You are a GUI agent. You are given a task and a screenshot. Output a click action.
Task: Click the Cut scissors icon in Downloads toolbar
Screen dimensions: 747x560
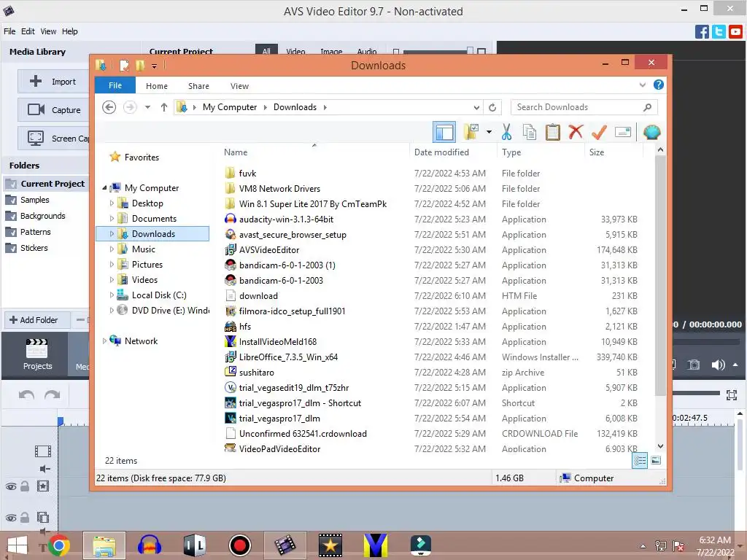coord(506,132)
